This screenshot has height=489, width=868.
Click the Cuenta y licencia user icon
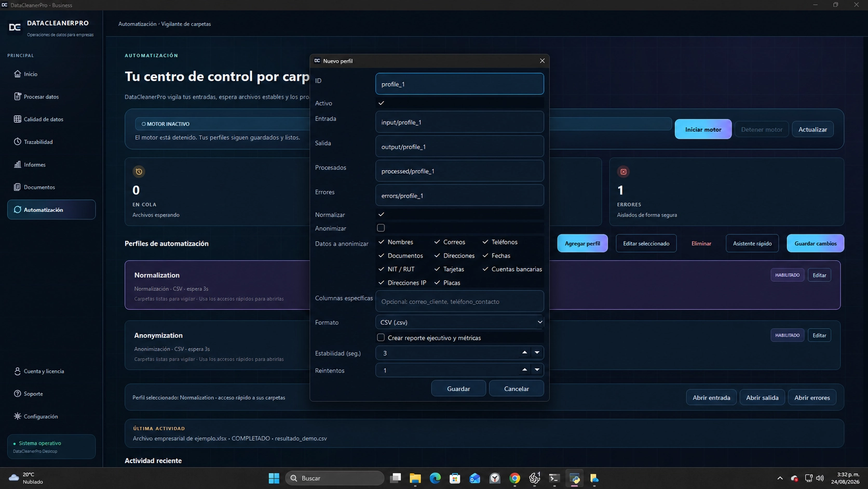tap(18, 371)
